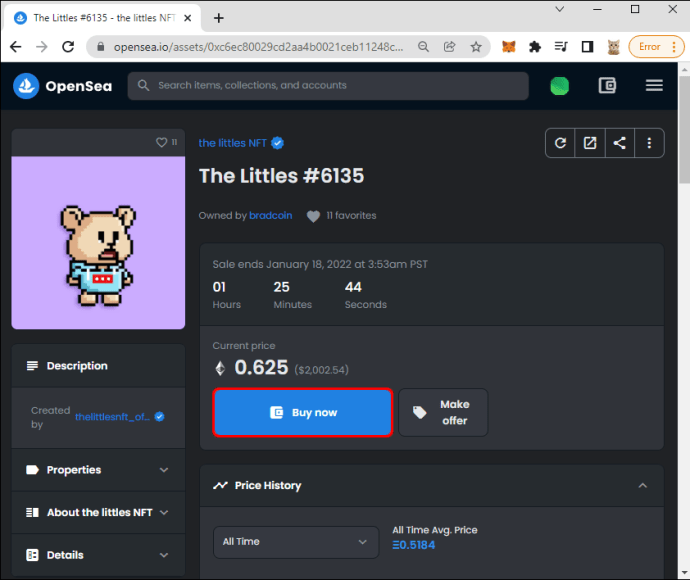690x580 pixels.
Task: Click the page vertical scrollbar thumb
Action: tap(684, 128)
